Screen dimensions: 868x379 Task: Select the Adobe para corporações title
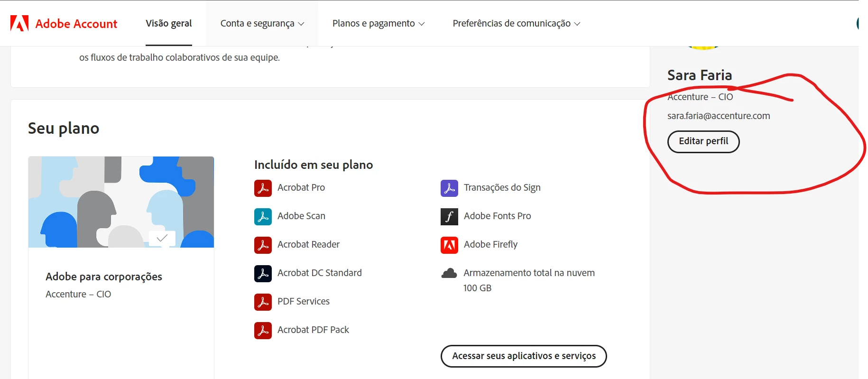point(104,277)
